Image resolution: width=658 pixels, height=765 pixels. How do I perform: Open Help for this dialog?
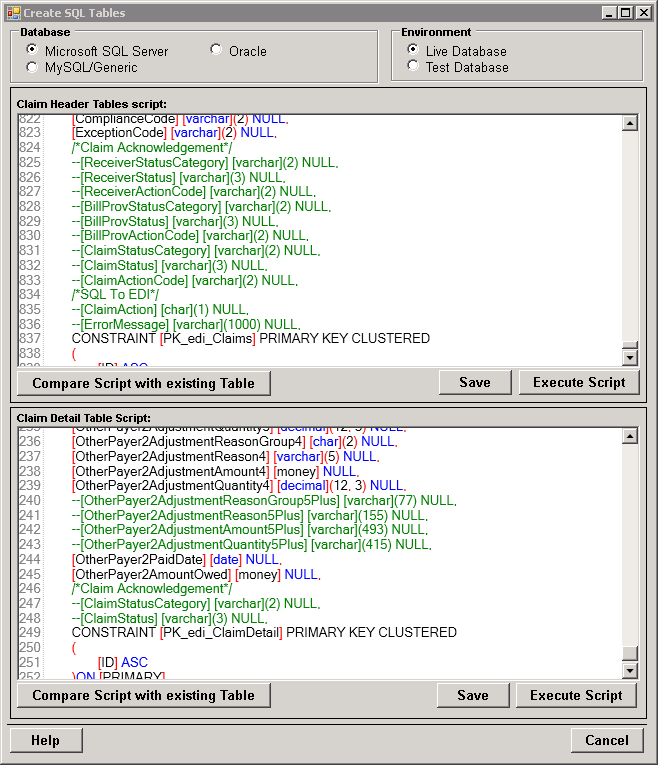(x=45, y=740)
